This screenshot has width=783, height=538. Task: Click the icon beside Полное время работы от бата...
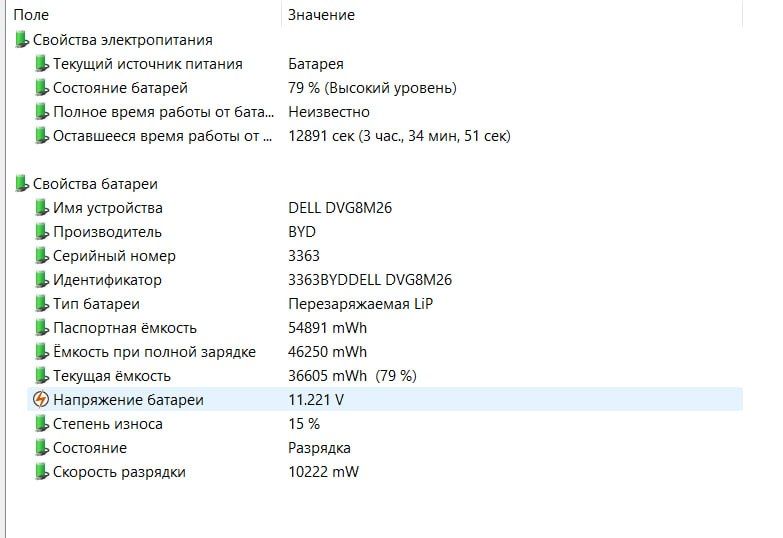(41, 112)
